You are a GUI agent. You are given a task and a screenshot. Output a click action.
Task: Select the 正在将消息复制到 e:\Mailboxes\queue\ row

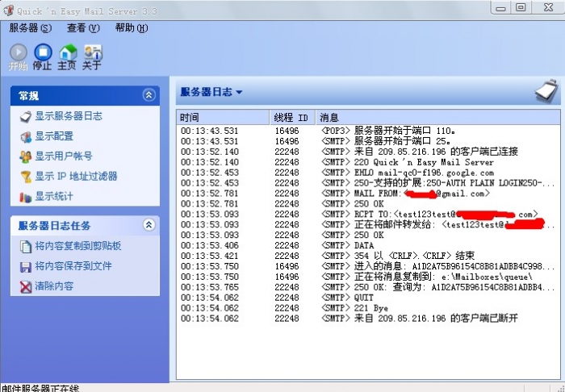pyautogui.click(x=368, y=277)
